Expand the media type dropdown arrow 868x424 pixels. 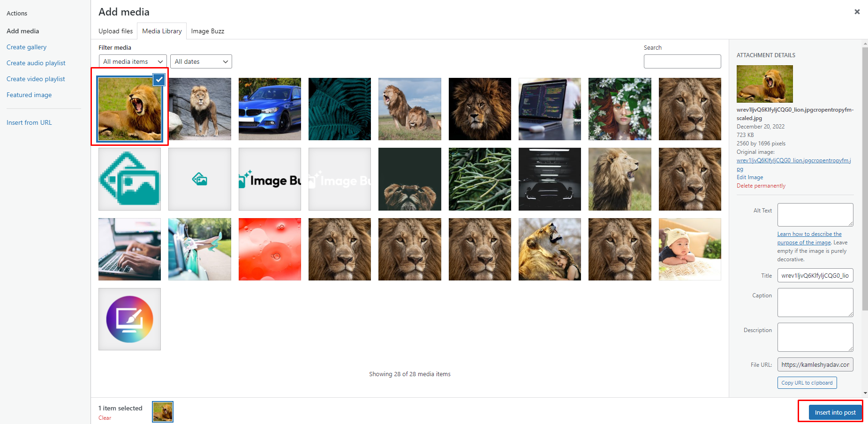160,61
